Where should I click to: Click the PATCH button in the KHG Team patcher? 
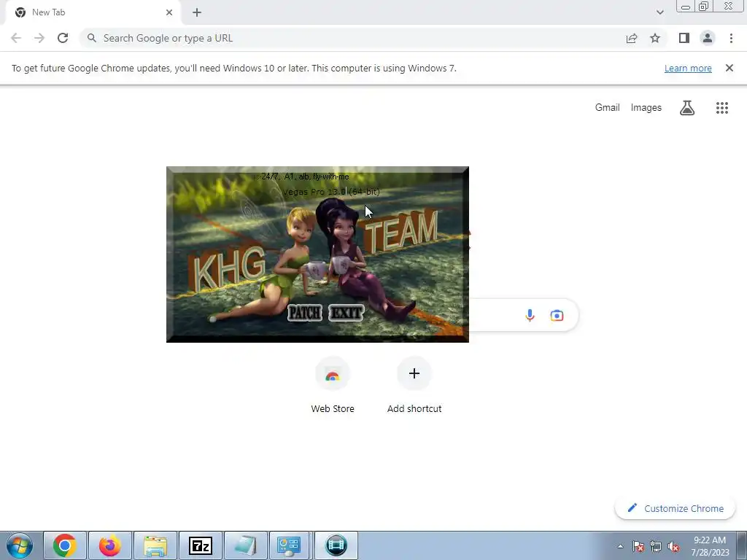[x=305, y=313]
